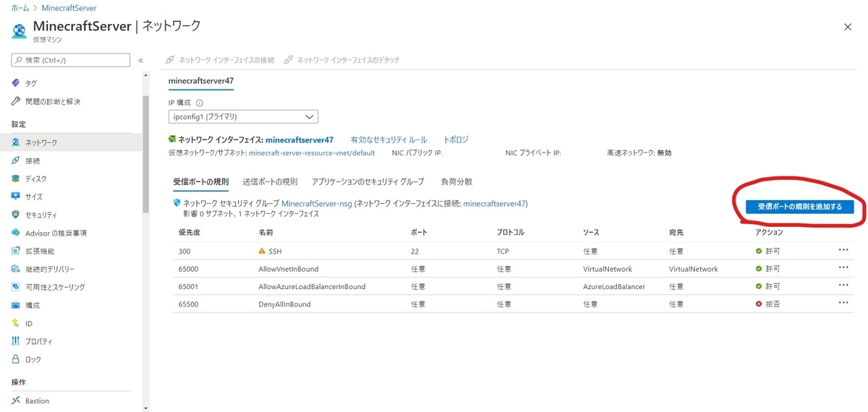
Task: Click the 拡張機能 sidebar icon
Action: click(x=16, y=251)
